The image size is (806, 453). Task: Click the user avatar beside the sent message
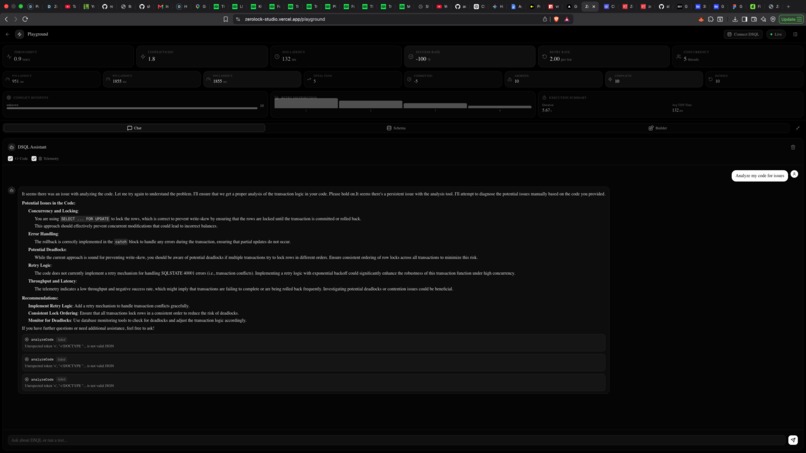coord(794,174)
